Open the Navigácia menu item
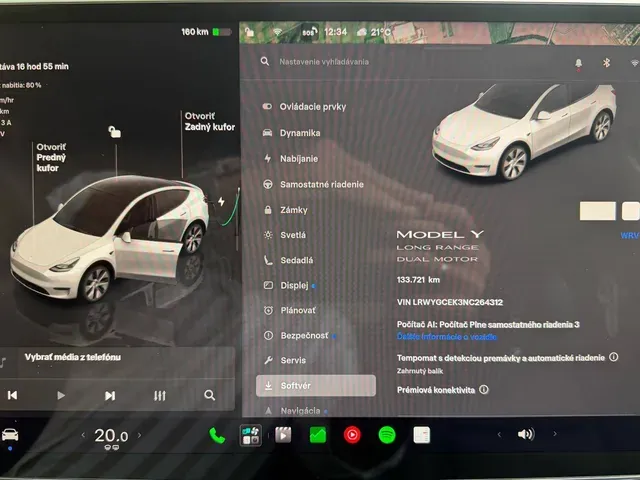640x480 pixels. 295,411
